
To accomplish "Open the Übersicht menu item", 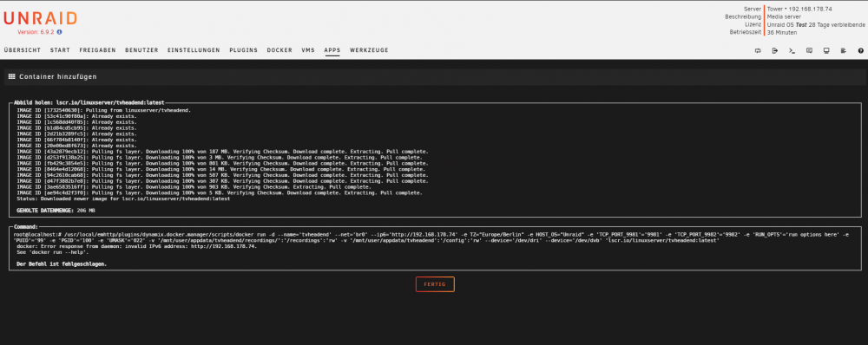I will [23, 50].
